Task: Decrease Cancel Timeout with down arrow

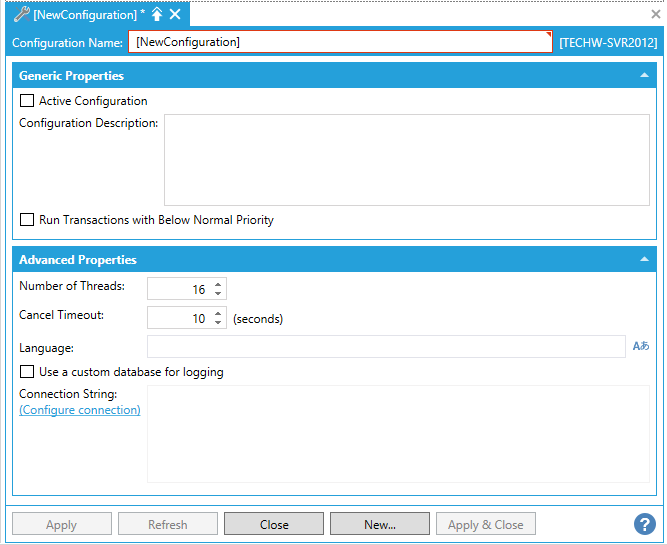Action: 218,323
